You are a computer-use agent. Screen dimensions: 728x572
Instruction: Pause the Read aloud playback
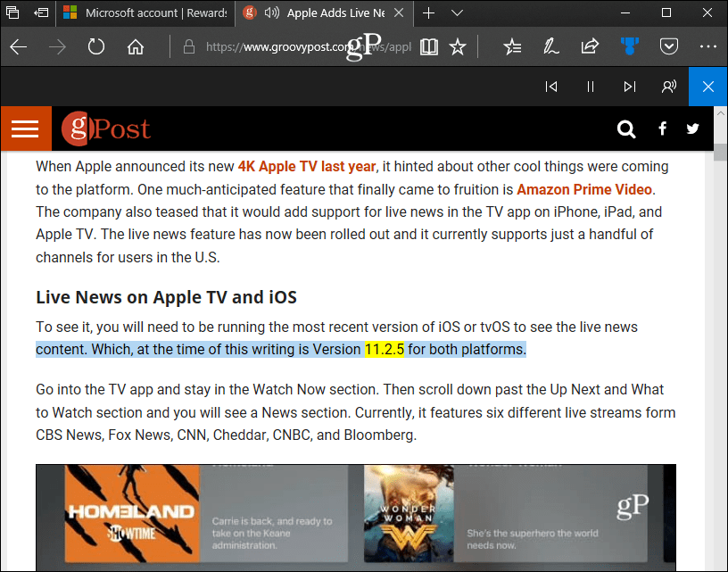point(590,87)
